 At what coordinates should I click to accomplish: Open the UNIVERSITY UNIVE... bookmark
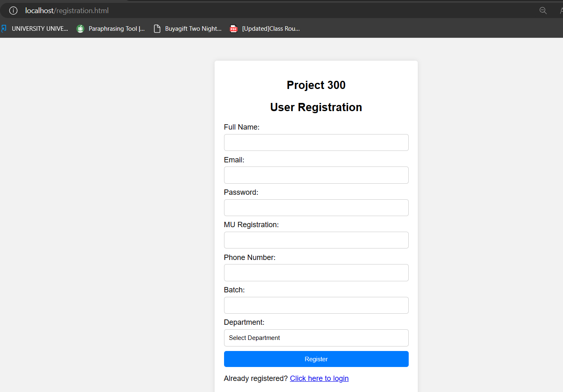[34, 29]
